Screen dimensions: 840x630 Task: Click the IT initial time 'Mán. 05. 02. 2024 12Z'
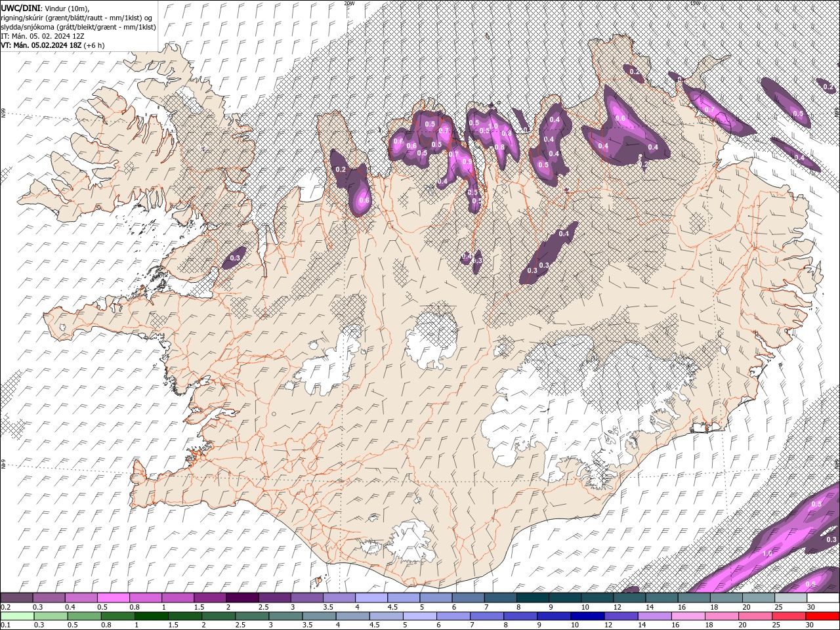(47, 36)
